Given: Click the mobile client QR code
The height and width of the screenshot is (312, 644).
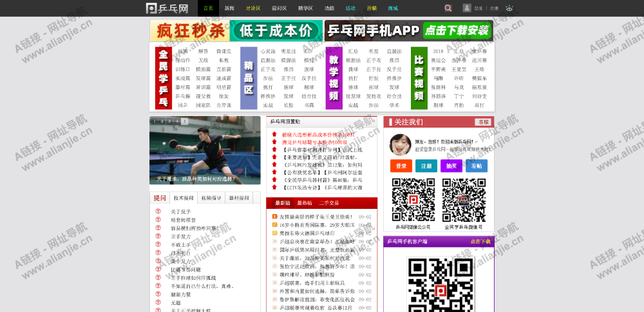Looking at the screenshot, I should (x=440, y=284).
